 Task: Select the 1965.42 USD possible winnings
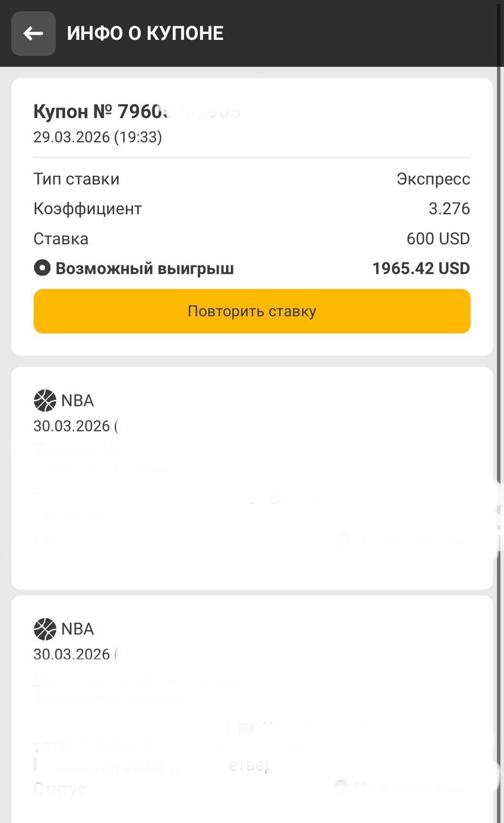coord(421,269)
